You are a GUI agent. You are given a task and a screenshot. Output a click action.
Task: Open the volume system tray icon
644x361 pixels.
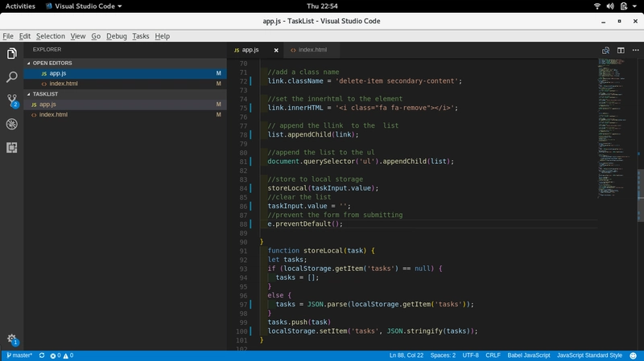tap(610, 6)
